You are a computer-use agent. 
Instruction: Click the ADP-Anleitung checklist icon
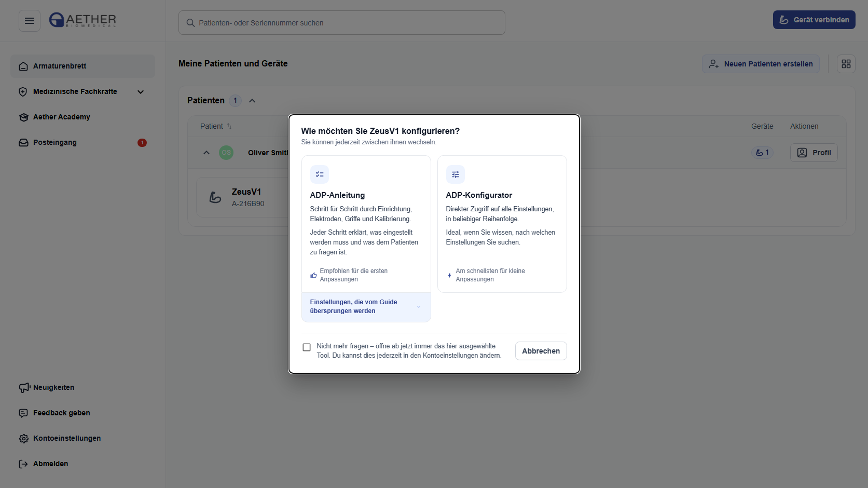pos(320,174)
